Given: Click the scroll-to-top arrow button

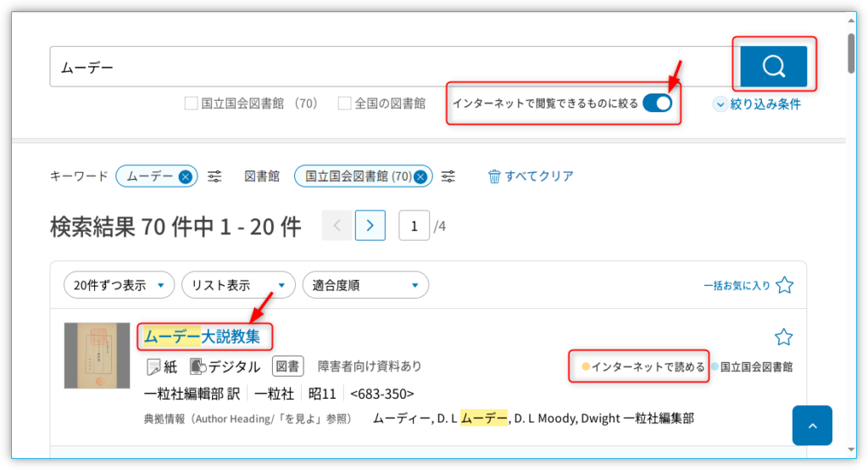Looking at the screenshot, I should (812, 426).
